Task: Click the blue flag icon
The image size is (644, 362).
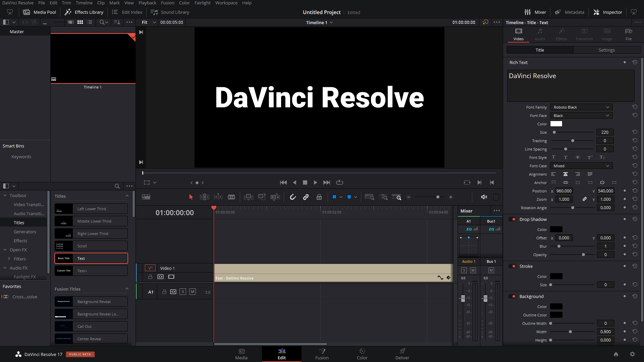Action: (x=334, y=197)
